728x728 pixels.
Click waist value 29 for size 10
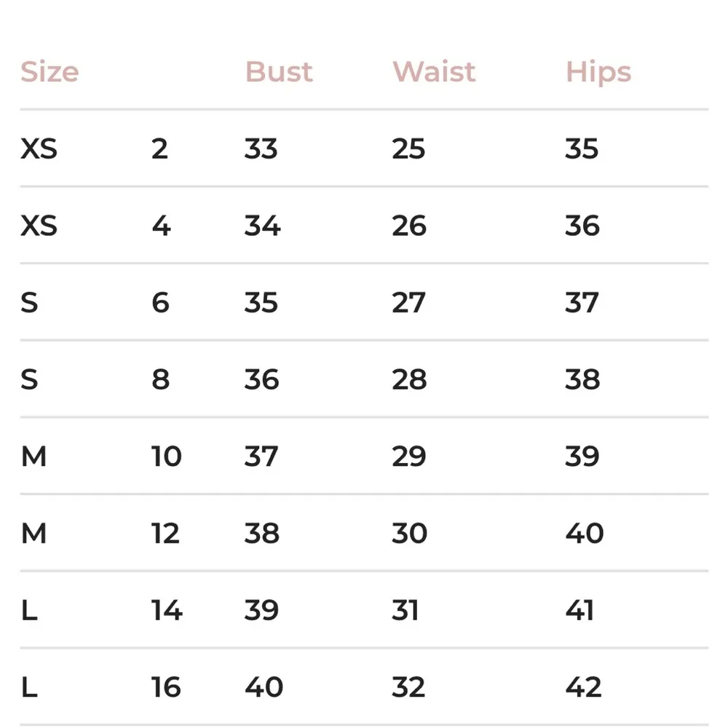point(408,456)
